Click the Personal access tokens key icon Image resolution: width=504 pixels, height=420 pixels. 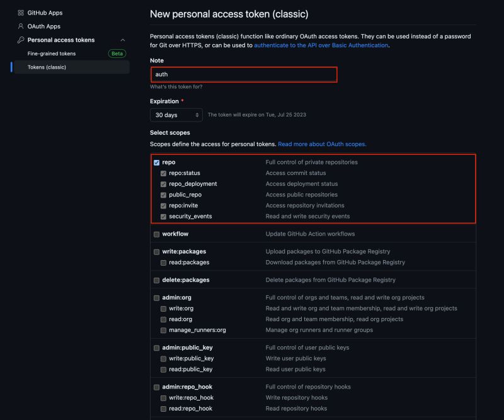tap(21, 40)
